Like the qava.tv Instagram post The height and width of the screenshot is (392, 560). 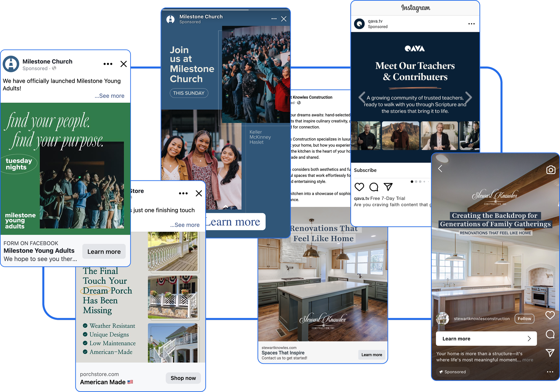(x=359, y=187)
